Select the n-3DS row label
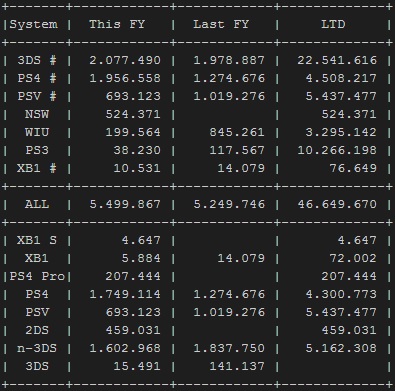This screenshot has height=391, width=395. click(37, 348)
